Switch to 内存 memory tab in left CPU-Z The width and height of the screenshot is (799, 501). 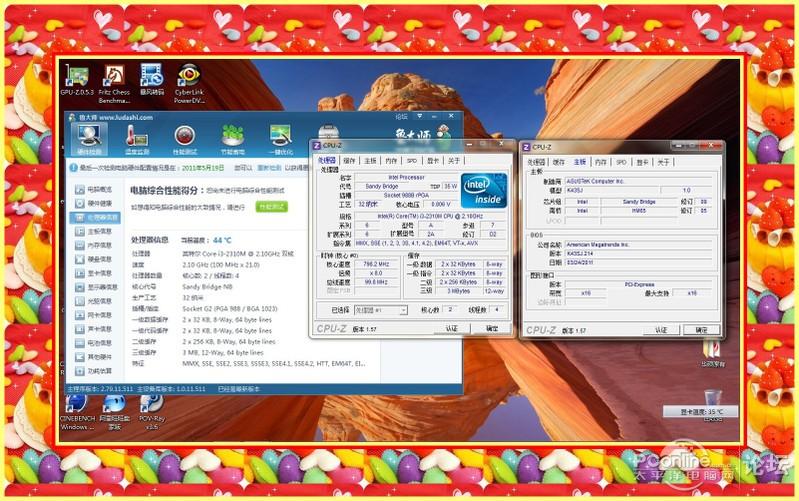pos(391,161)
